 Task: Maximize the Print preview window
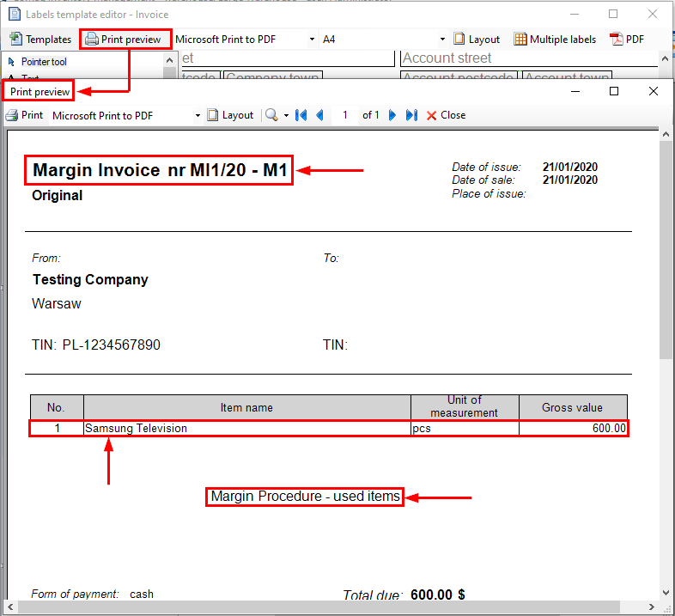(x=614, y=91)
